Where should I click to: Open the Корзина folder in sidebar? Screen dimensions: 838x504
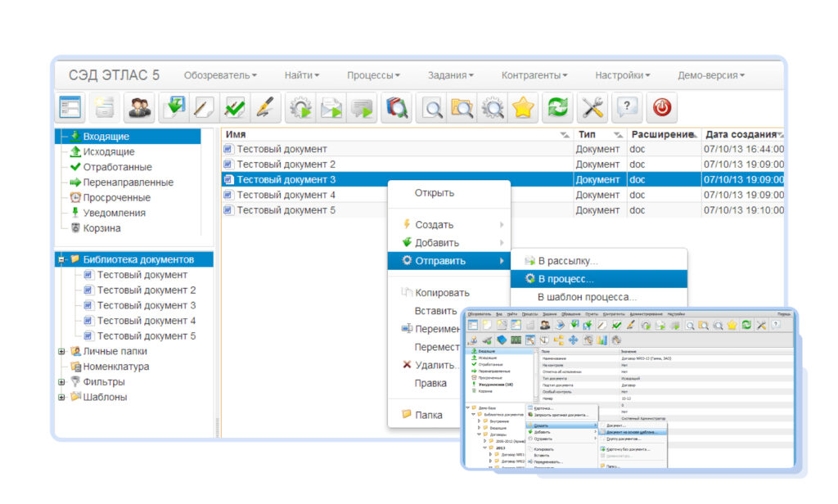101,228
